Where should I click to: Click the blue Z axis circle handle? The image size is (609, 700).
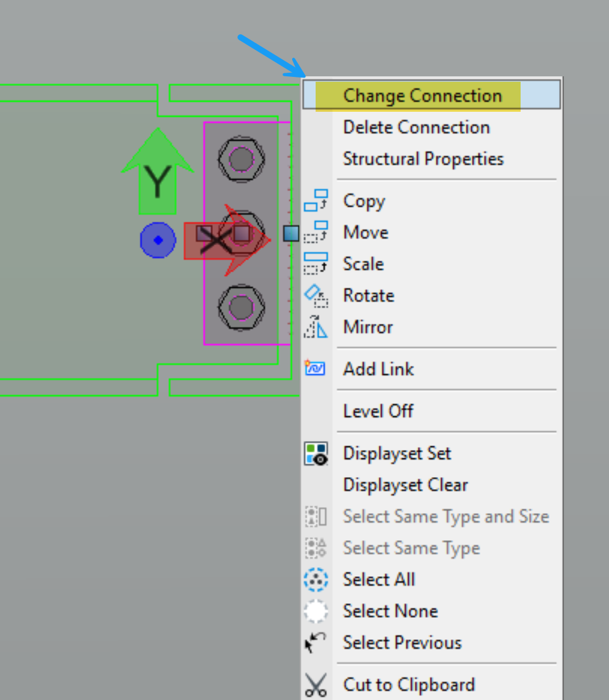point(158,240)
